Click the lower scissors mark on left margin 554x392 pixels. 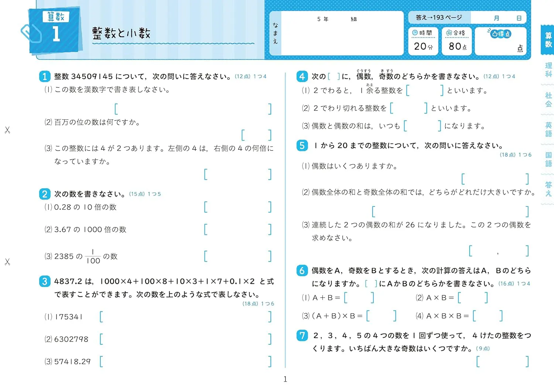(x=7, y=262)
